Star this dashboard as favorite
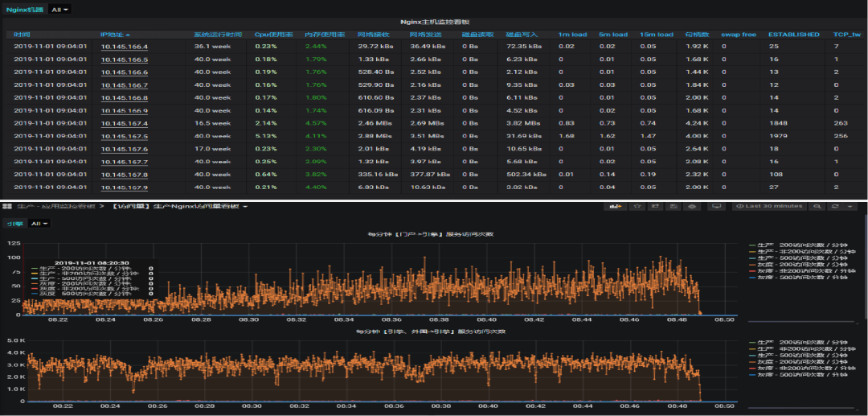The width and height of the screenshot is (868, 416). (637, 206)
